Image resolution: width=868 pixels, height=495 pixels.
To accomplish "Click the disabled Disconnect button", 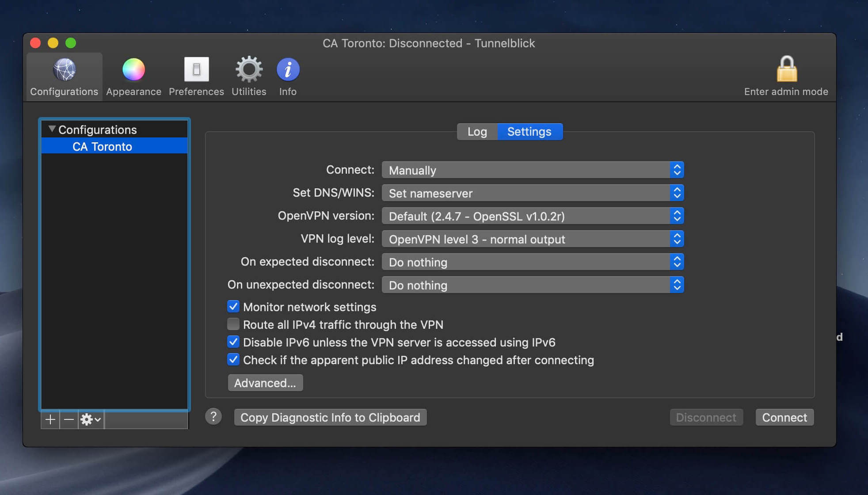I will click(x=706, y=417).
